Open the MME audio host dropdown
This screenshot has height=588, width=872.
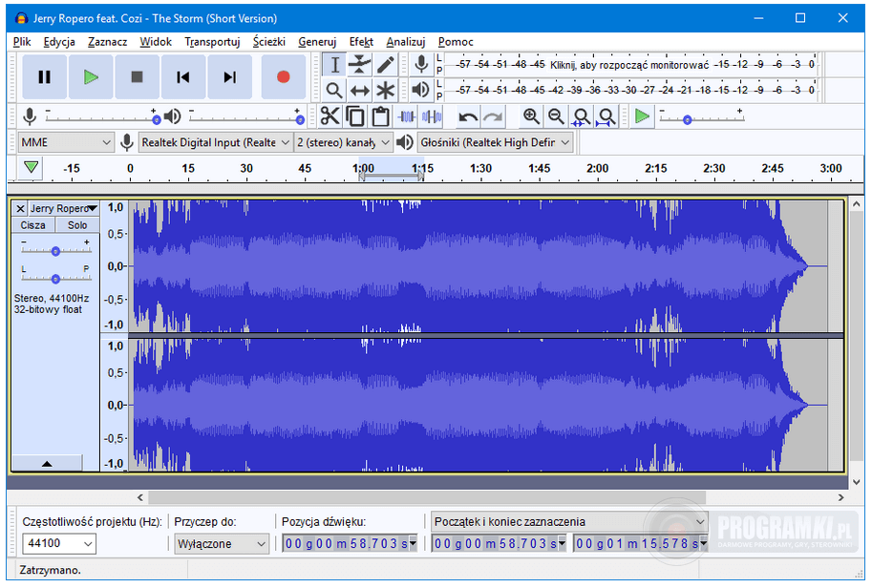point(66,142)
